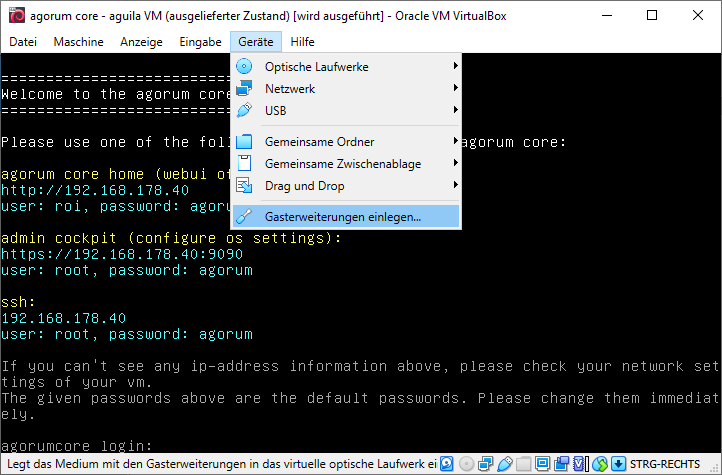Close the VirtualBox VM window

coord(698,15)
